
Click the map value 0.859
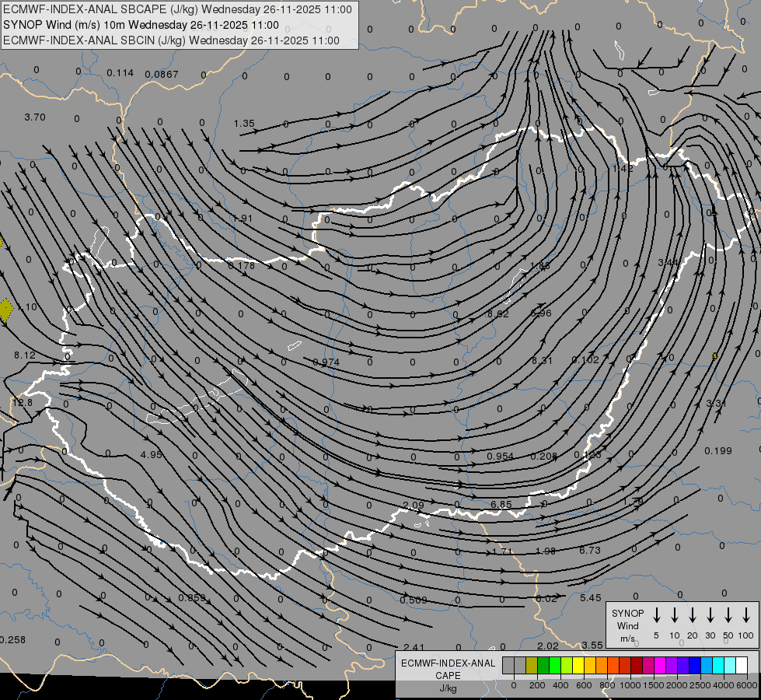tap(192, 597)
